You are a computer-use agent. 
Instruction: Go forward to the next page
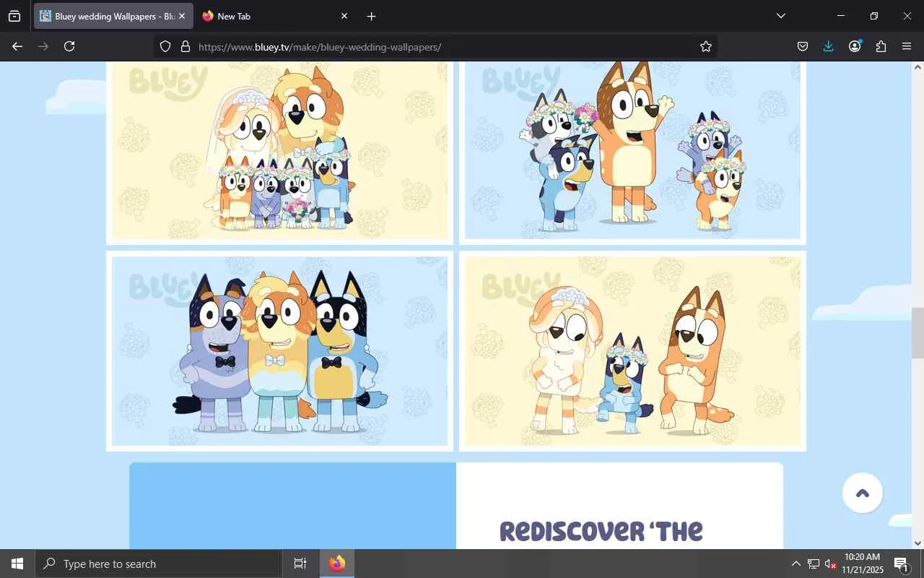43,46
